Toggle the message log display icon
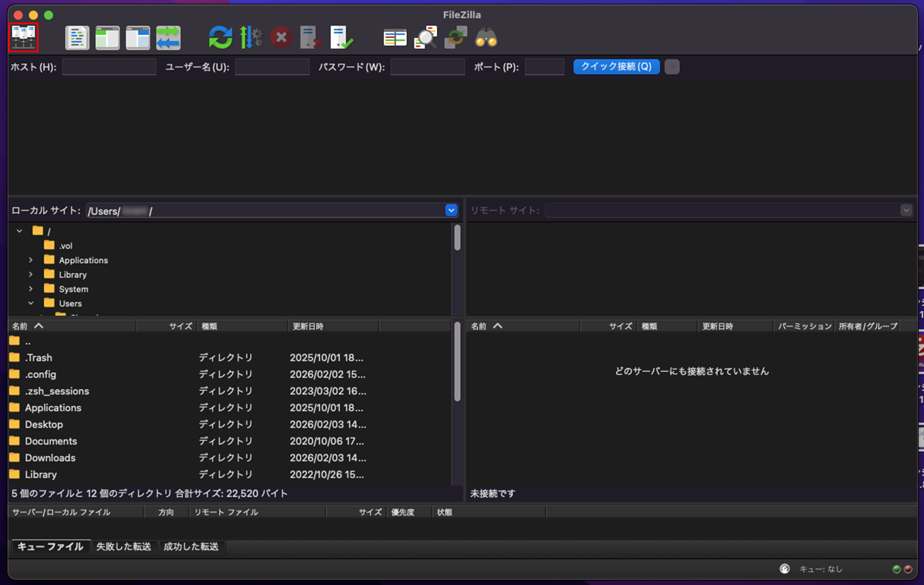The height and width of the screenshot is (585, 924). click(77, 38)
